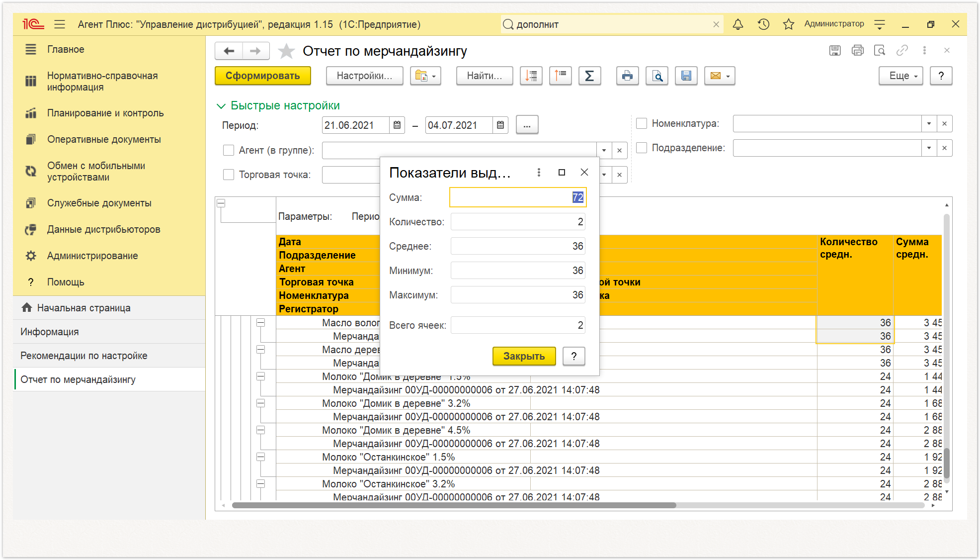Save the report with the diskette icon
The height and width of the screenshot is (560, 980).
point(686,76)
